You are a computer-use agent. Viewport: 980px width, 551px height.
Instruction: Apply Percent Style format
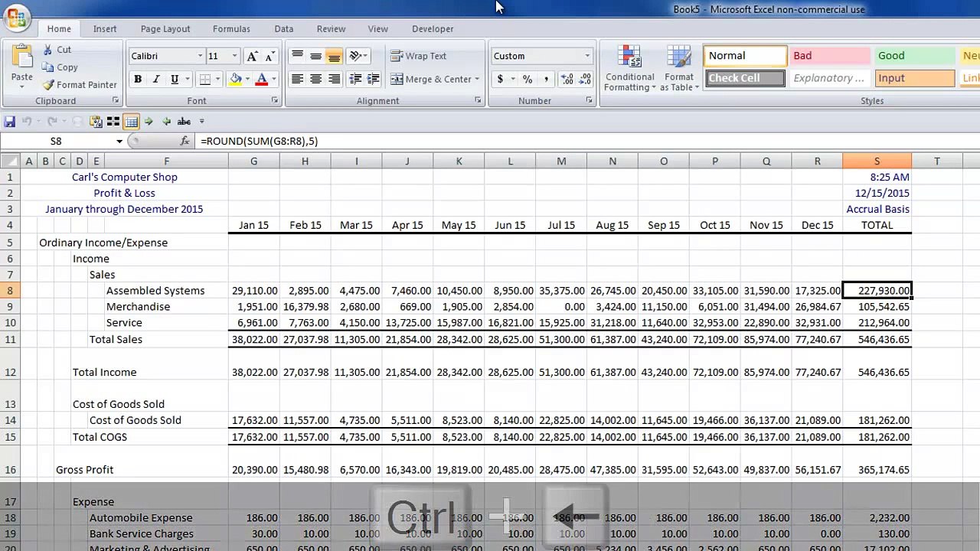click(x=528, y=79)
